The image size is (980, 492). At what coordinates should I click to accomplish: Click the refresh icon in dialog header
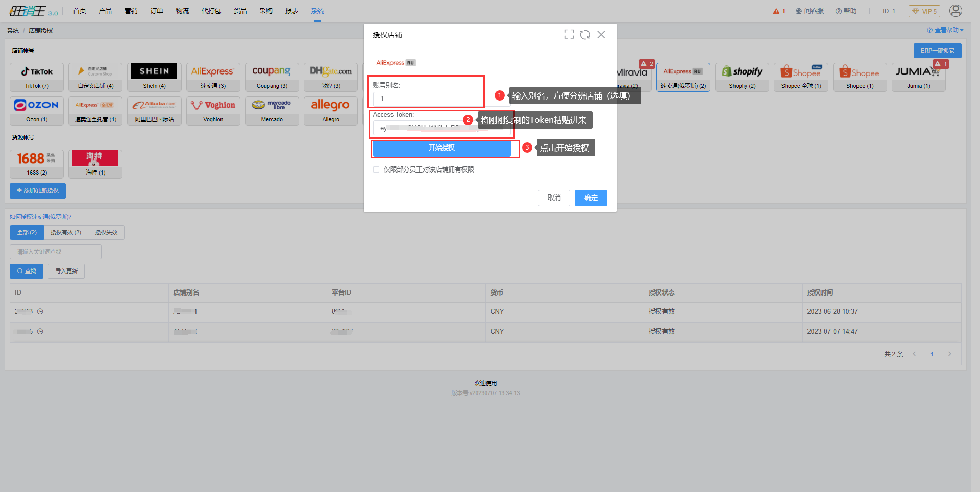(x=585, y=34)
